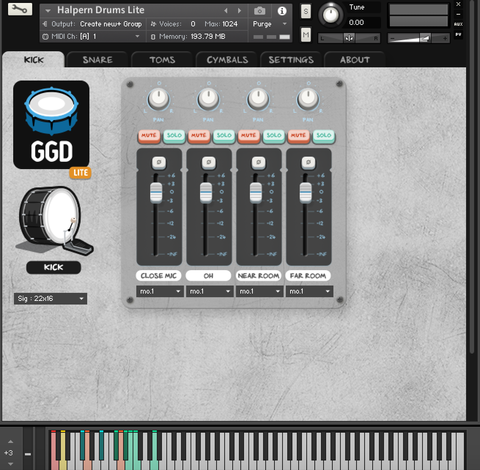Screen dimensions: 480x470
Task: Click the output speaker icon
Action: pyautogui.click(x=45, y=24)
